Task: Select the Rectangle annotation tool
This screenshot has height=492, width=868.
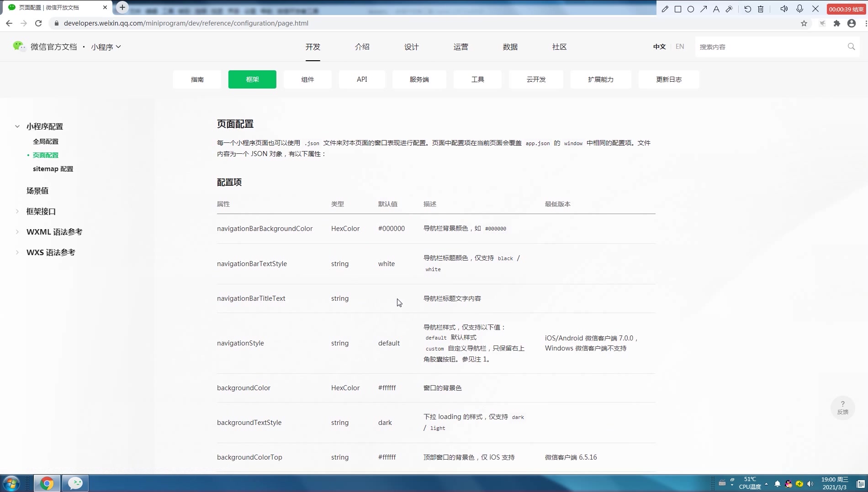Action: [678, 9]
